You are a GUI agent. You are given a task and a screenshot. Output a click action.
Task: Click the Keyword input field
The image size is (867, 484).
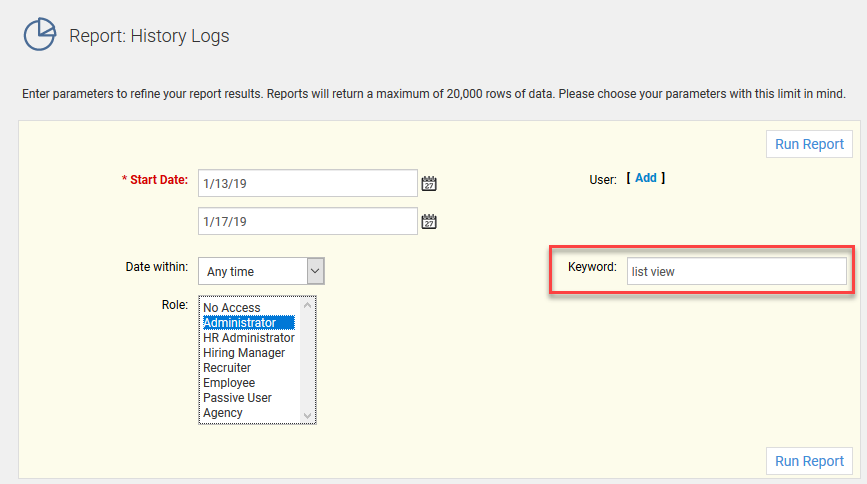pyautogui.click(x=736, y=271)
